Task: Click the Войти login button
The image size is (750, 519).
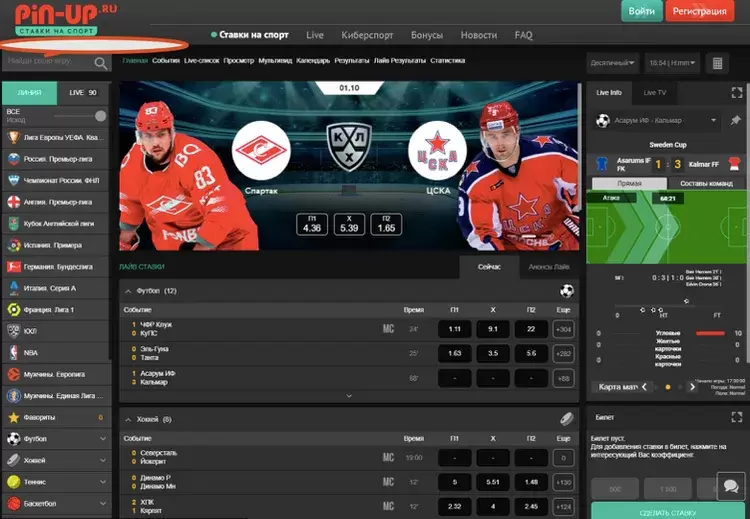Action: 641,11
